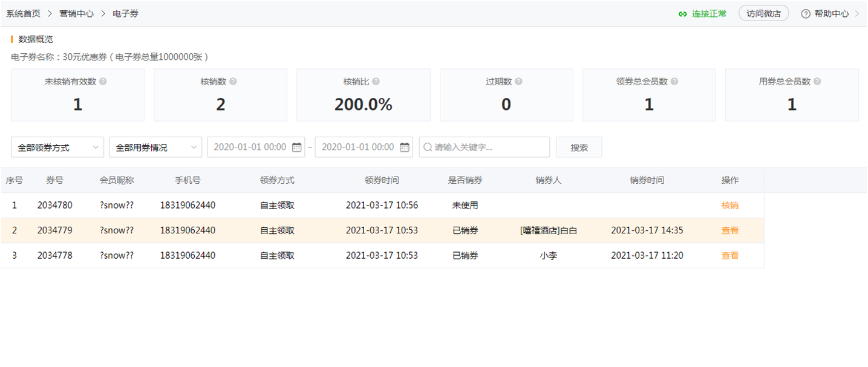868x367 pixels.
Task: Click help icon beside 未核销有效数
Action: [x=103, y=82]
